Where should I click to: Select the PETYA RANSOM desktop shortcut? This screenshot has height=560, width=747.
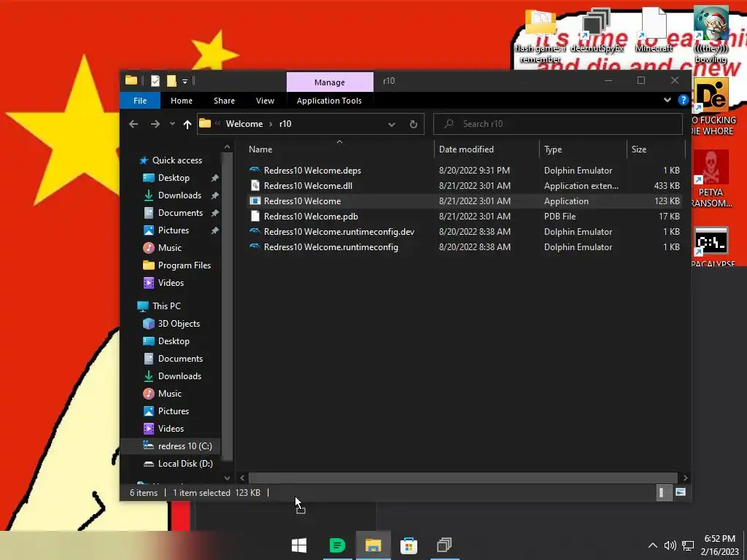point(711,179)
